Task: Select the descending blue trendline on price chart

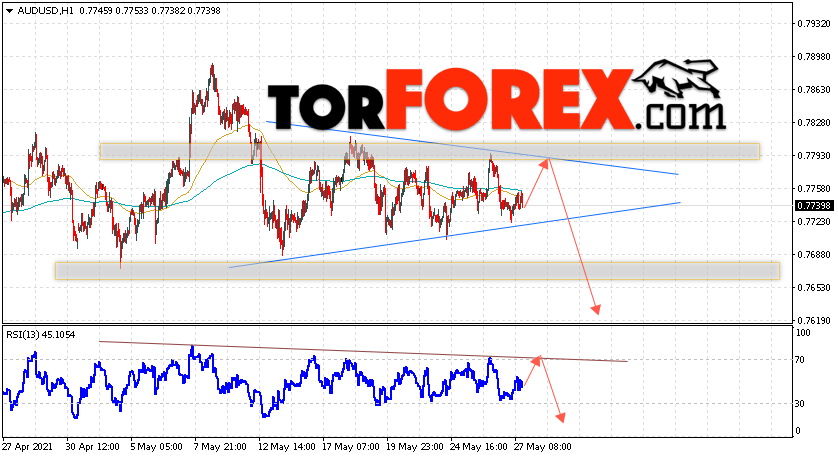Action: click(x=472, y=148)
